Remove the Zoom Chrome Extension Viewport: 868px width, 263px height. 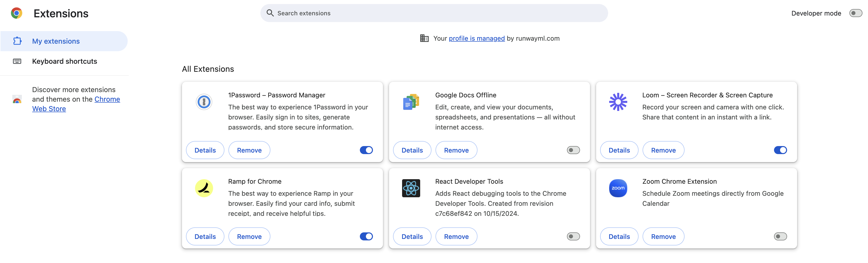coord(663,236)
